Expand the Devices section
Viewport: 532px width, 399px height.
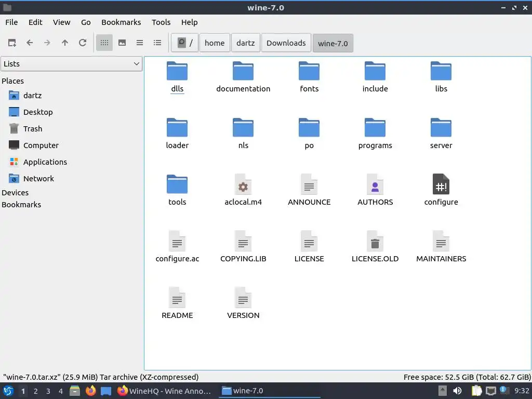coord(15,193)
